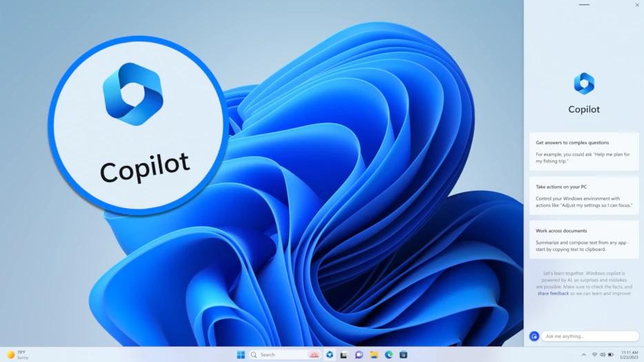Viewport: 644px width, 362px height.
Task: Click the "Copilot" title text in side panel
Action: [583, 110]
